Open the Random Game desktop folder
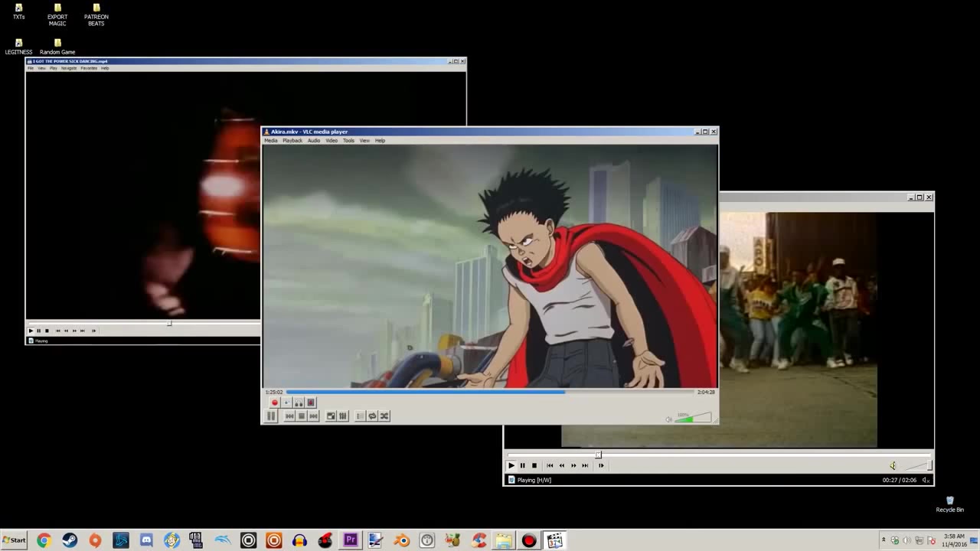The image size is (980, 551). point(57,47)
